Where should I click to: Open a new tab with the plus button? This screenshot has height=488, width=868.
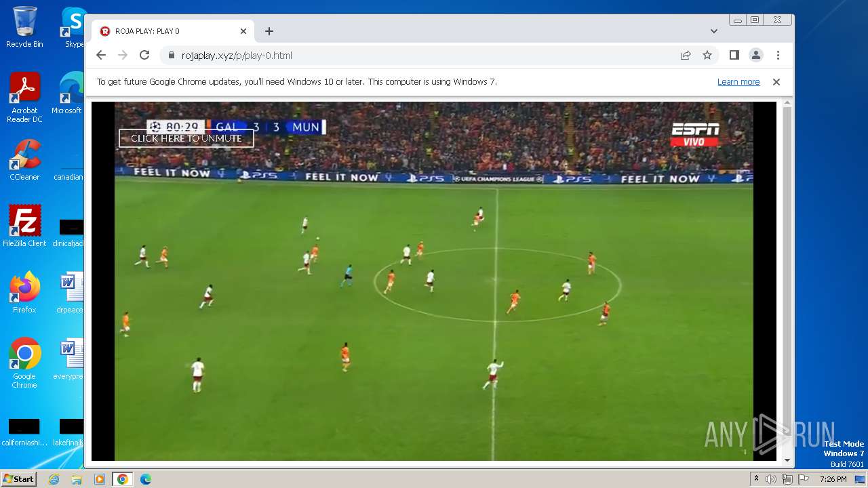point(269,31)
